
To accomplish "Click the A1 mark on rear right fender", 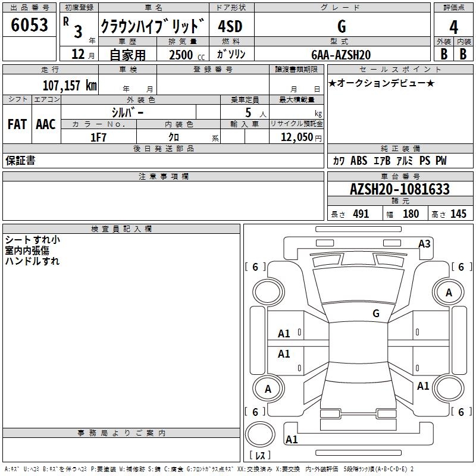I will [x=423, y=386].
